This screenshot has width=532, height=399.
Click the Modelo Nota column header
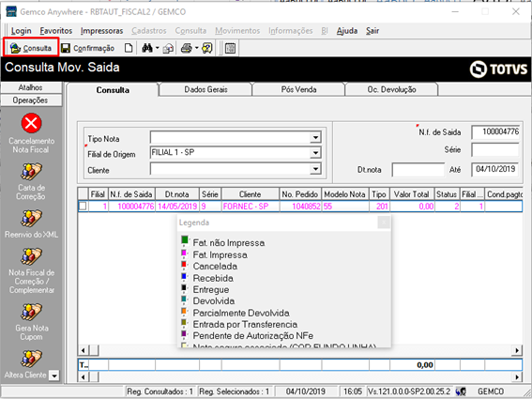344,194
